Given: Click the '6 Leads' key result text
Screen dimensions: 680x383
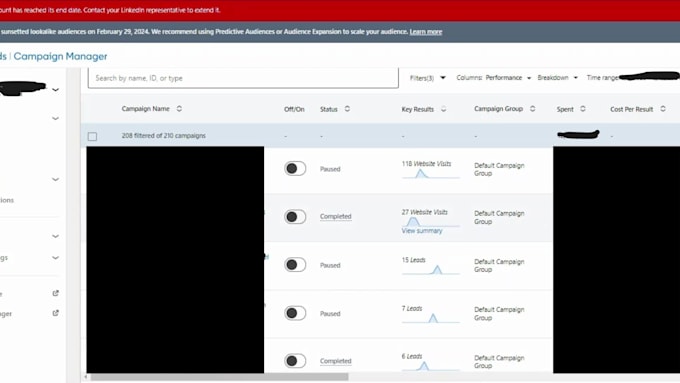Looking at the screenshot, I should pos(412,356).
